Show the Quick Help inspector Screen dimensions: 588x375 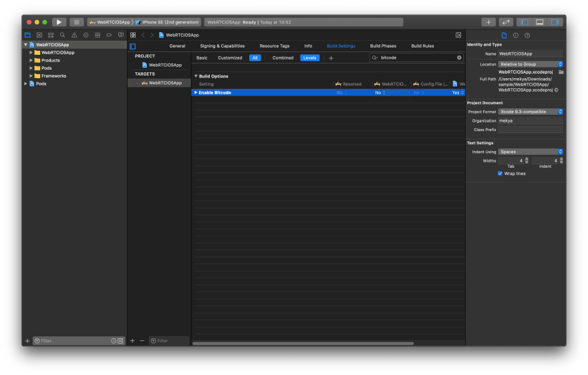point(527,35)
